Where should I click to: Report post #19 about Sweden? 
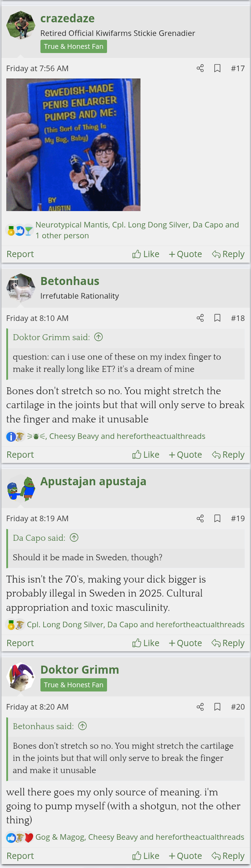[x=20, y=643]
